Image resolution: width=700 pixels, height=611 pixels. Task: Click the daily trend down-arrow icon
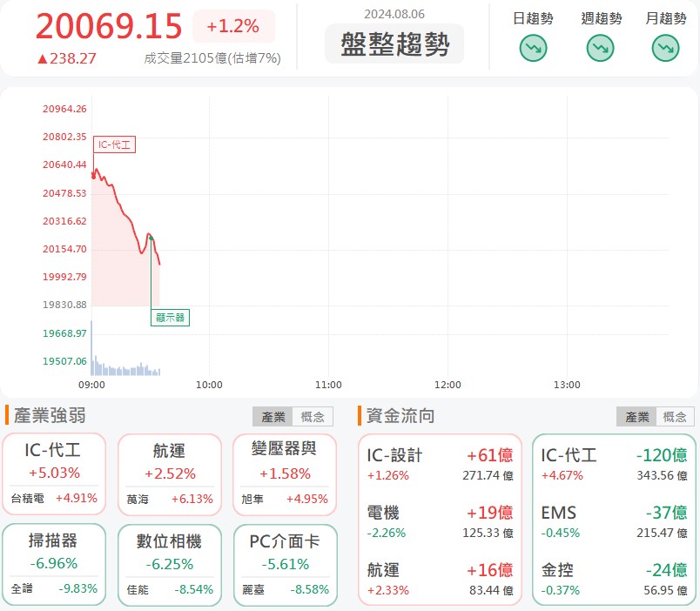533,48
